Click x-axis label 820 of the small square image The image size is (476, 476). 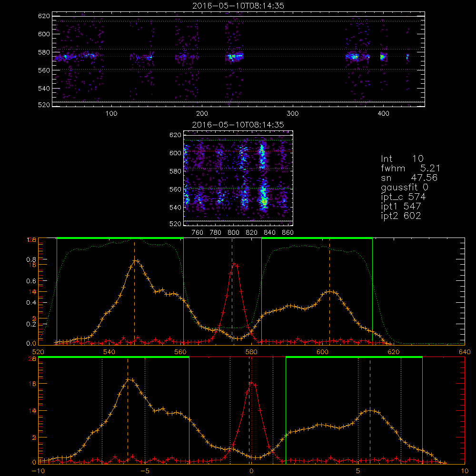coord(252,233)
